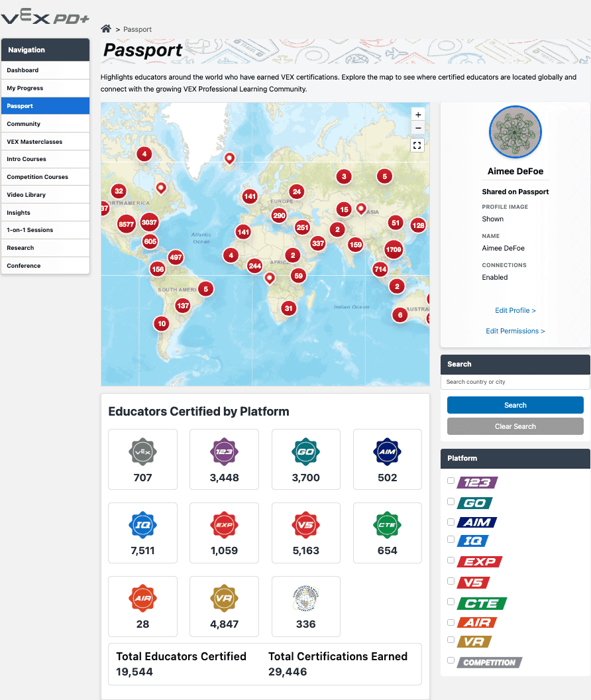
Task: Click Aimee DeFoe profile avatar
Action: click(x=515, y=132)
